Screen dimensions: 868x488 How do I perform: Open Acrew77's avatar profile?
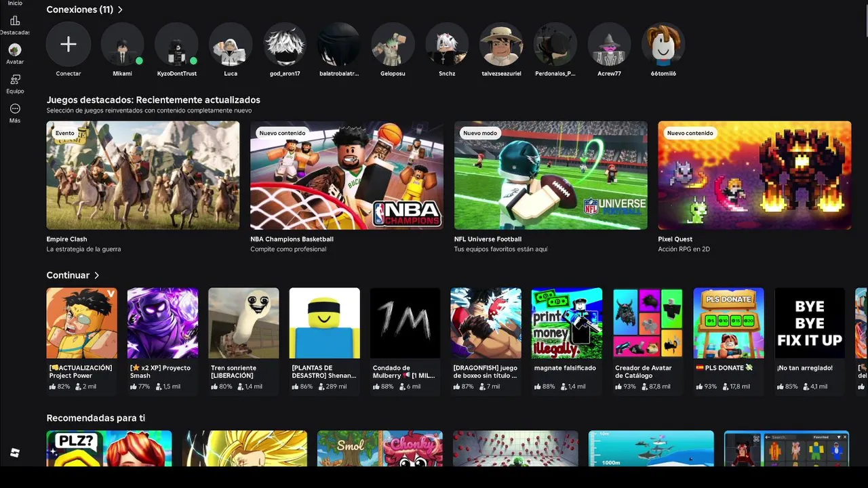pos(609,44)
